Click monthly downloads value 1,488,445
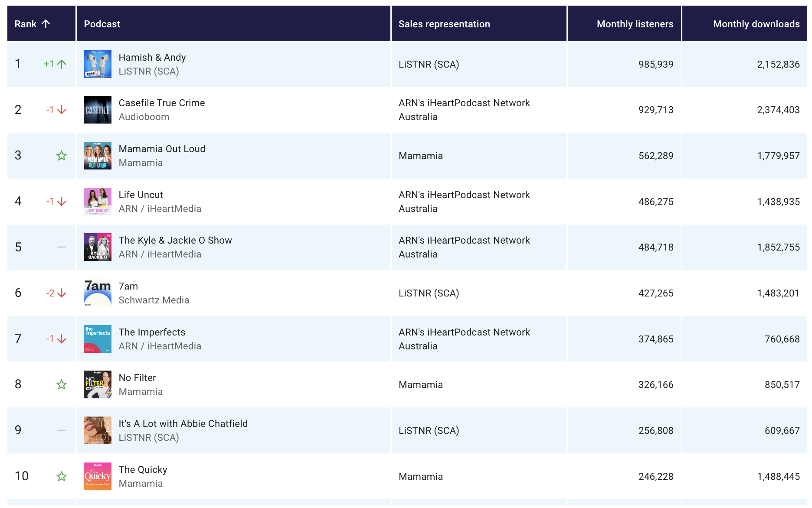 click(778, 476)
